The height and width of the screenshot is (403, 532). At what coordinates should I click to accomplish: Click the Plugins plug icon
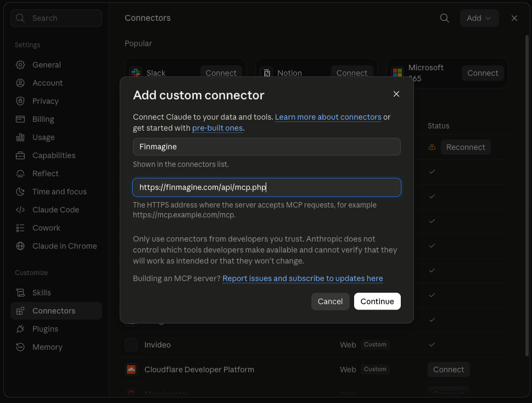pyautogui.click(x=20, y=329)
